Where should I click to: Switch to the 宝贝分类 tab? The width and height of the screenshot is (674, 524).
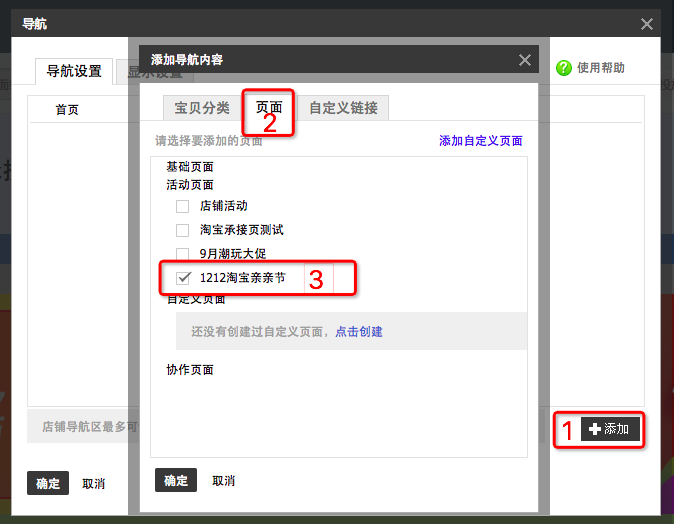point(202,108)
